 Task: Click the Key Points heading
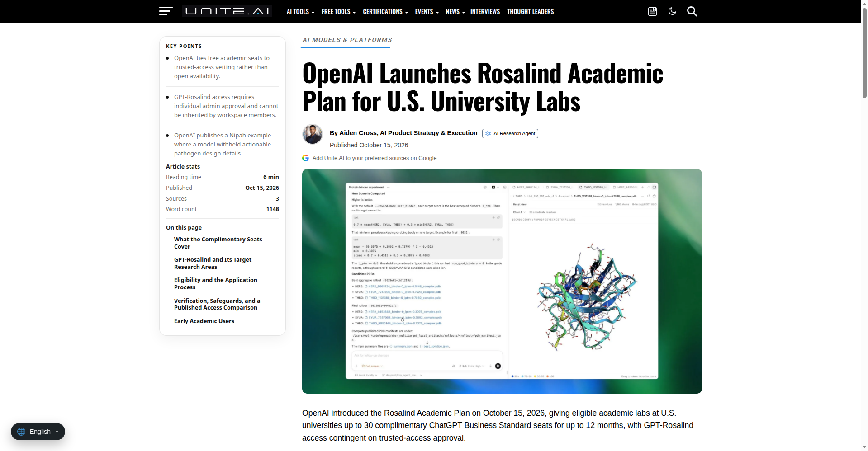pyautogui.click(x=184, y=46)
